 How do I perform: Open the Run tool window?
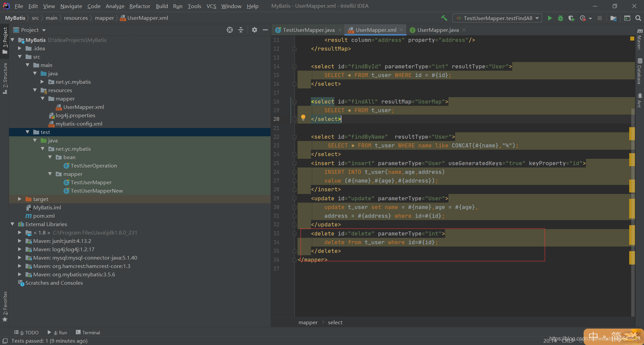[57, 332]
